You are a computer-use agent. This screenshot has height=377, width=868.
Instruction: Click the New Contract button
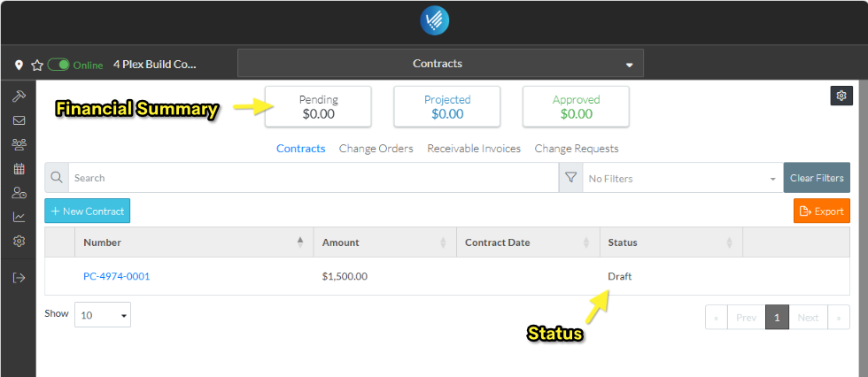pyautogui.click(x=86, y=211)
